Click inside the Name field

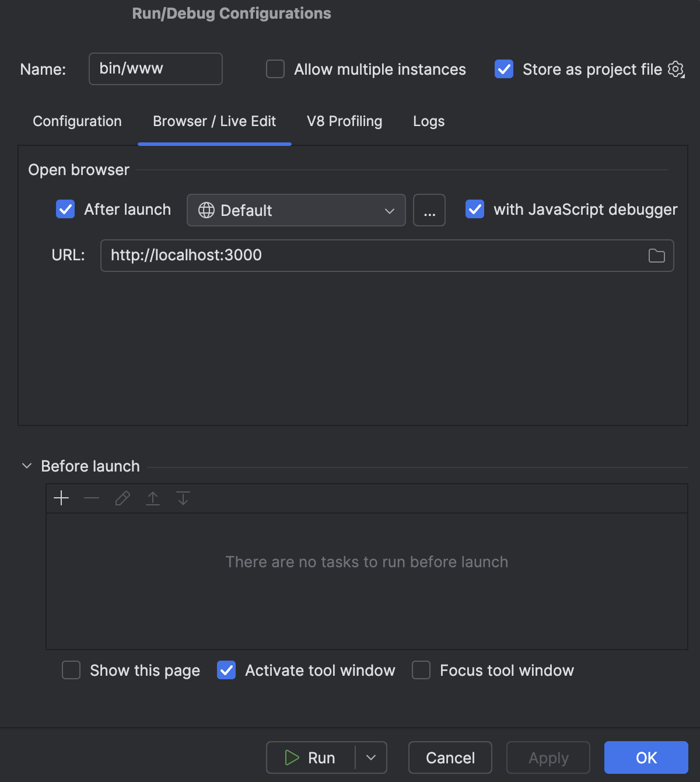pyautogui.click(x=155, y=69)
